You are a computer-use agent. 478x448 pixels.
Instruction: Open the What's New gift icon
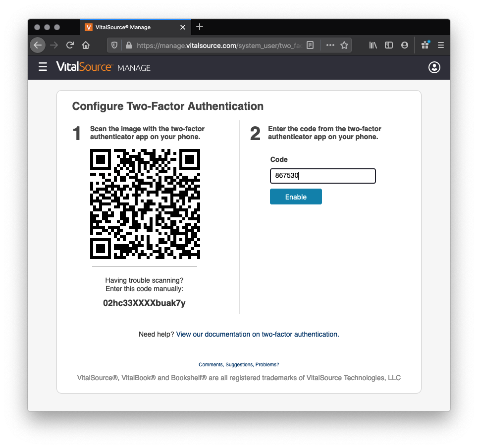[425, 45]
